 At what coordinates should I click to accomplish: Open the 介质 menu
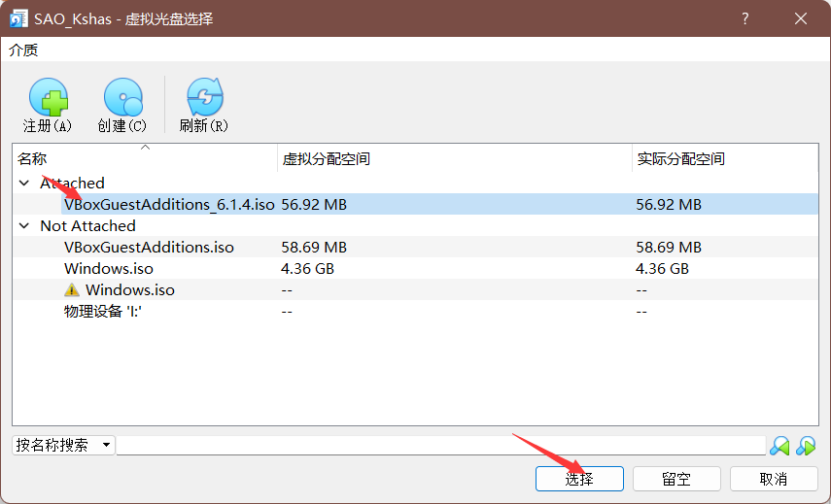pos(23,50)
